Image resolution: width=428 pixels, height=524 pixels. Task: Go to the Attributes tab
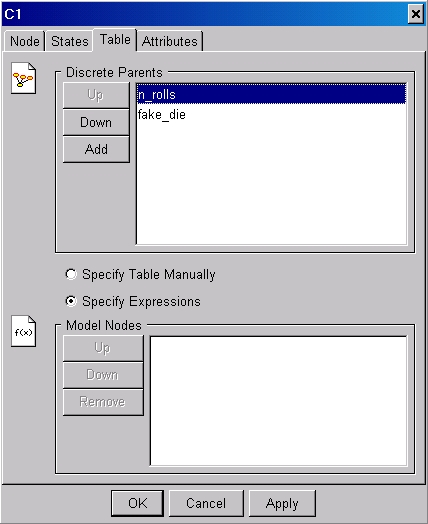(170, 41)
